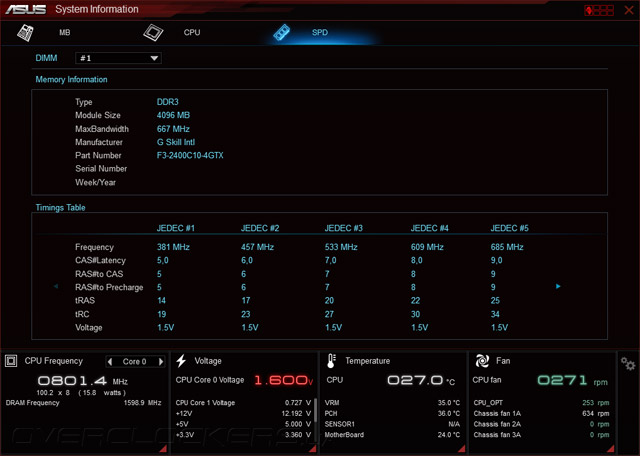The image size is (640, 456).
Task: Click the 0801.4 MHz CPU frequency reading
Action: coord(82,381)
